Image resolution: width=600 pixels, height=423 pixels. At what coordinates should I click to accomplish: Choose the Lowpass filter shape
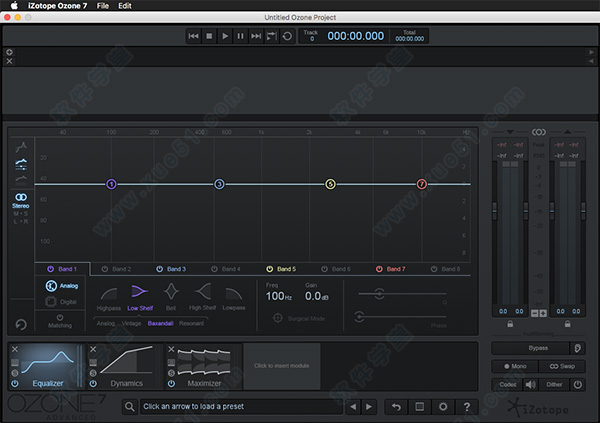tap(234, 297)
